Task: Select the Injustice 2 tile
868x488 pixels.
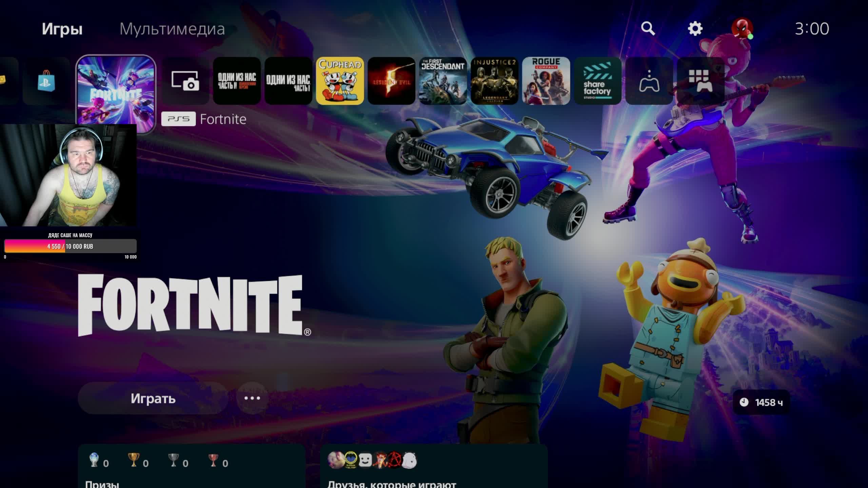Action: 494,81
